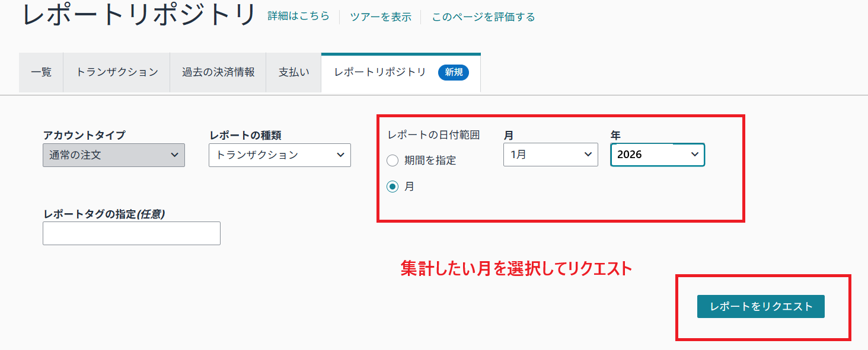868x350 pixels.
Task: Select the 月 radio button
Action: pyautogui.click(x=392, y=187)
